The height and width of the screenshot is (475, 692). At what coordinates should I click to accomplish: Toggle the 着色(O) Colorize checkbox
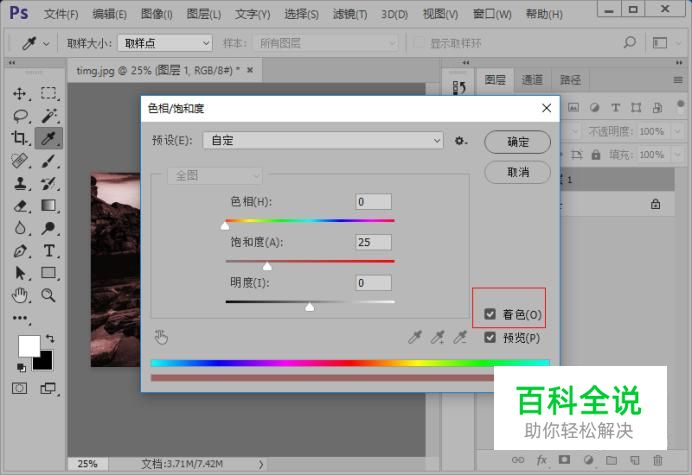490,314
